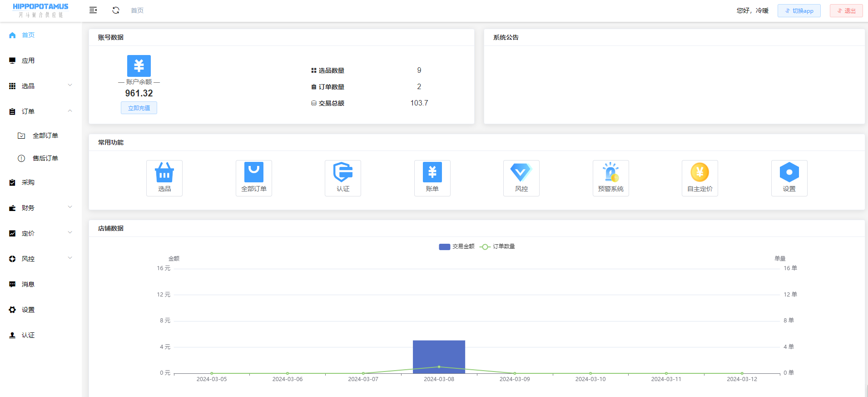Click the 2024-03-12 axis label
This screenshot has height=397, width=868.
coord(742,379)
